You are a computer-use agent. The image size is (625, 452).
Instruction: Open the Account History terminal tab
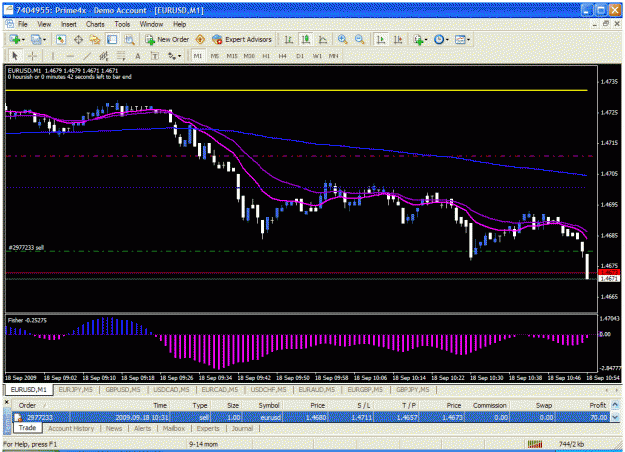[71, 428]
